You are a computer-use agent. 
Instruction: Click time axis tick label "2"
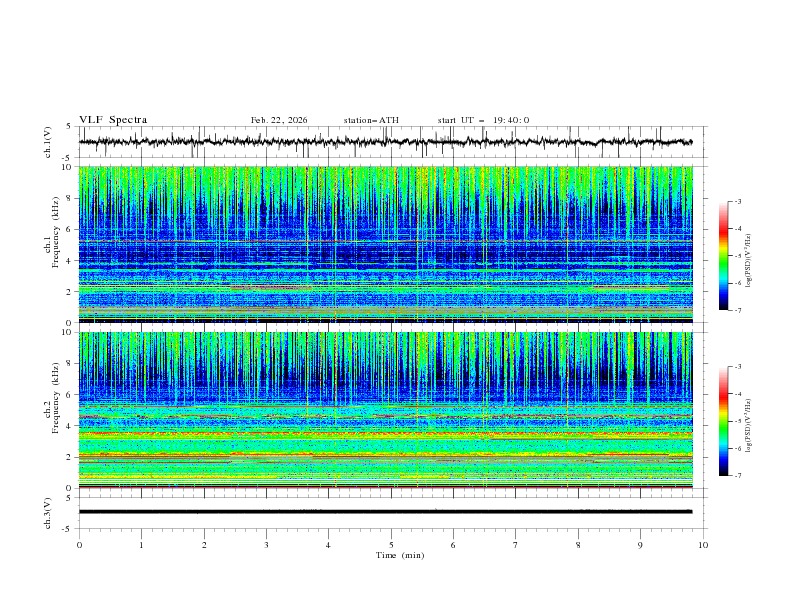pos(204,545)
